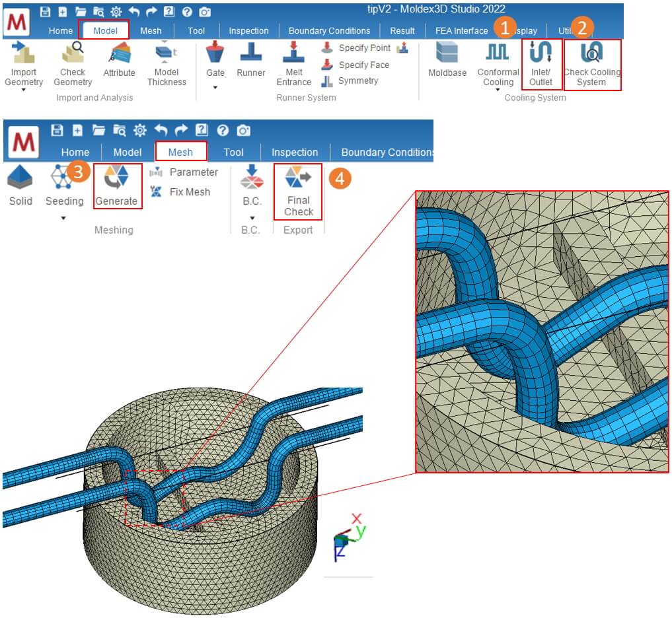
Task: Run the Final Check export
Action: 298,191
